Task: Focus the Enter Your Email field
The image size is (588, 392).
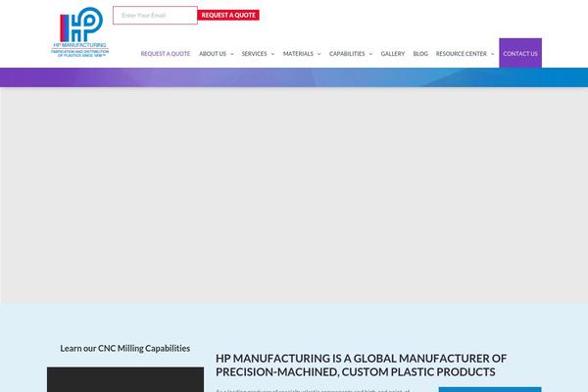Action: pos(155,16)
